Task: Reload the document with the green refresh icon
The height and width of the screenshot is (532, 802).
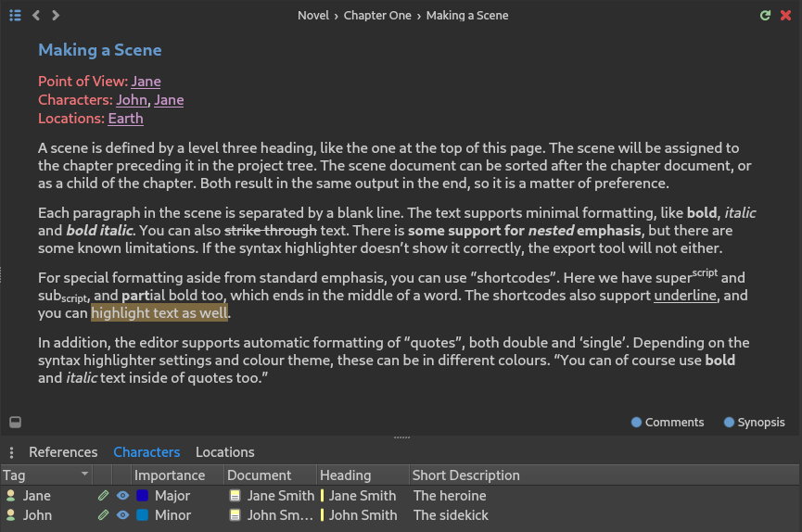Action: coord(765,16)
